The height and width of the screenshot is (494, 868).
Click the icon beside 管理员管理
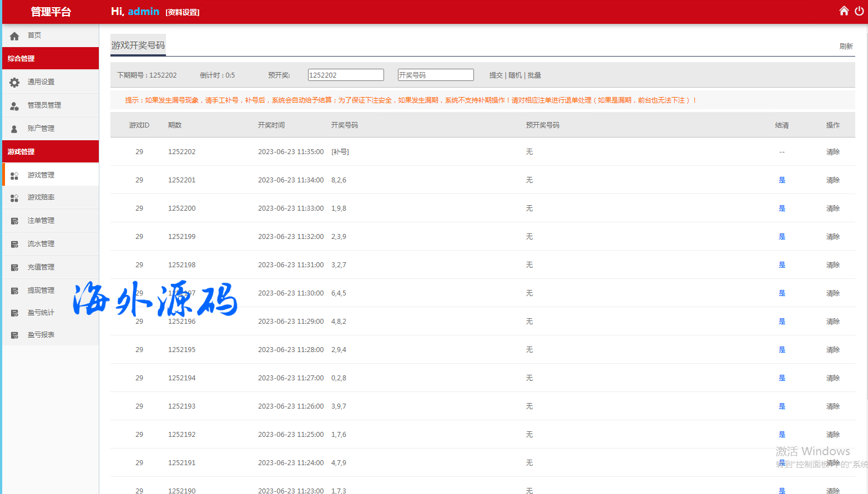tap(14, 106)
